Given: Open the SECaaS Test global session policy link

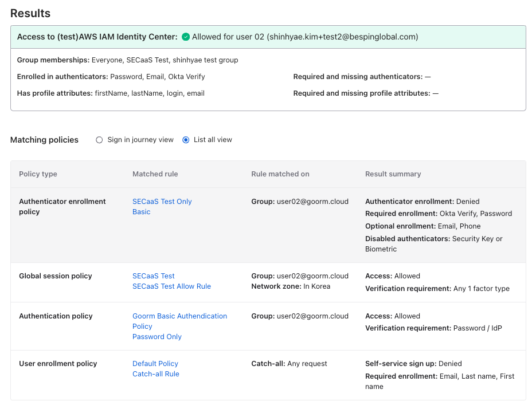Looking at the screenshot, I should 153,276.
